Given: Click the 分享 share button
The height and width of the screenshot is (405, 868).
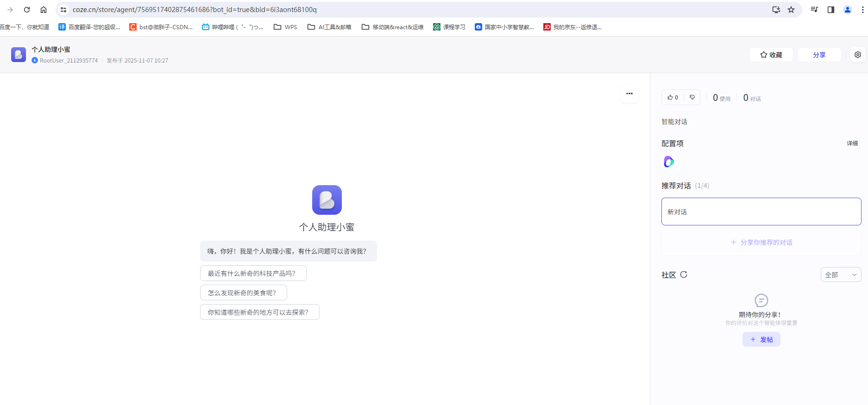Looking at the screenshot, I should tap(819, 55).
